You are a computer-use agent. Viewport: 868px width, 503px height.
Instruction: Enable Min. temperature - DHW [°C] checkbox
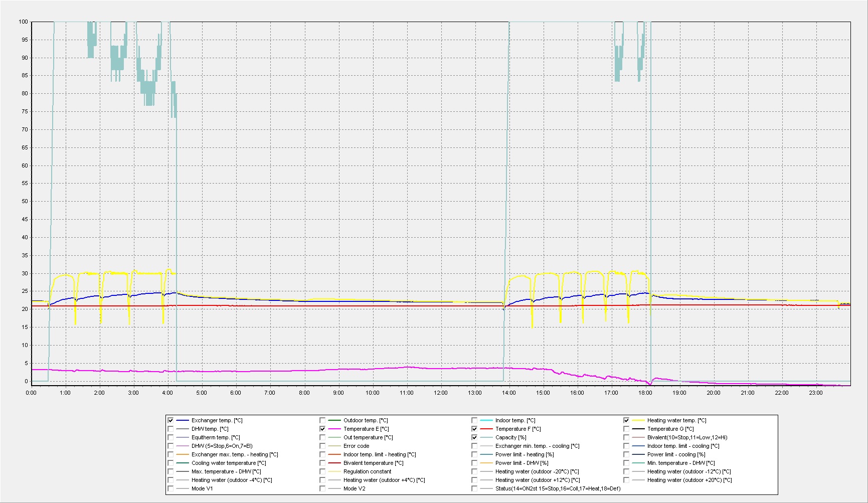click(x=626, y=463)
